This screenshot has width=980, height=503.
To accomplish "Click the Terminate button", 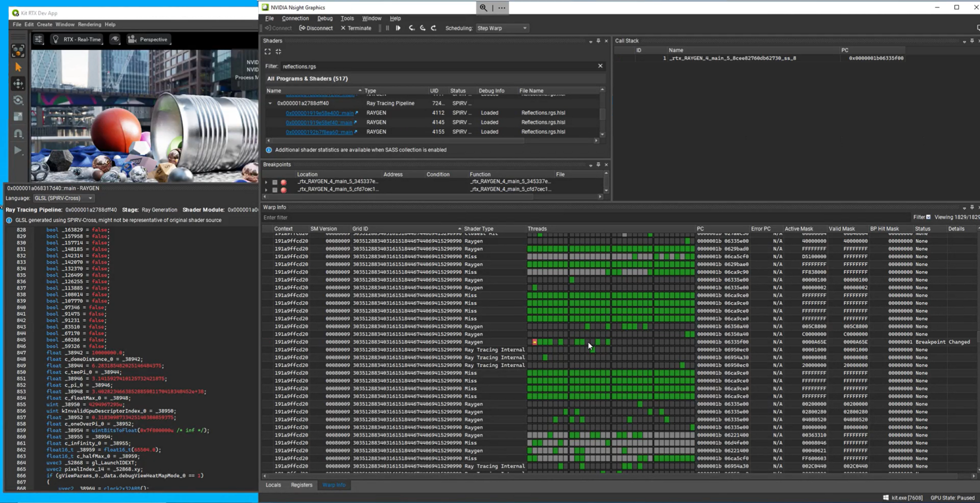I will 356,28.
